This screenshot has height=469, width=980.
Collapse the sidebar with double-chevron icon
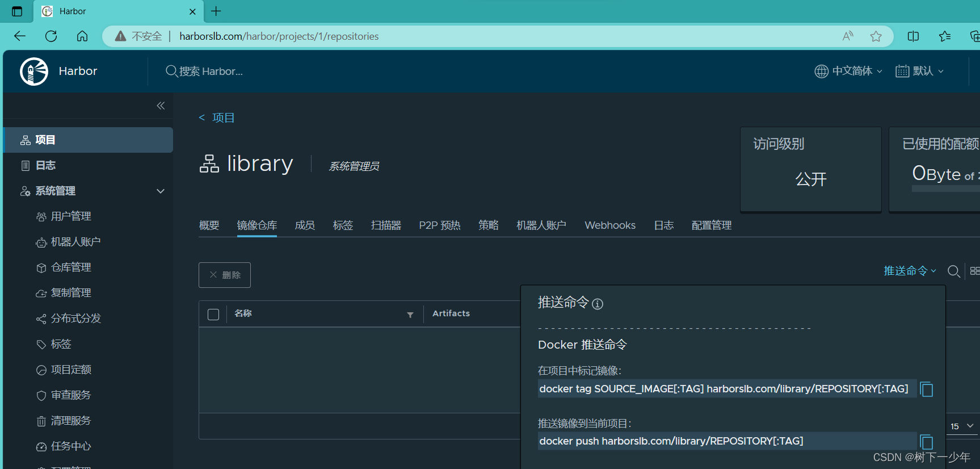click(x=161, y=106)
